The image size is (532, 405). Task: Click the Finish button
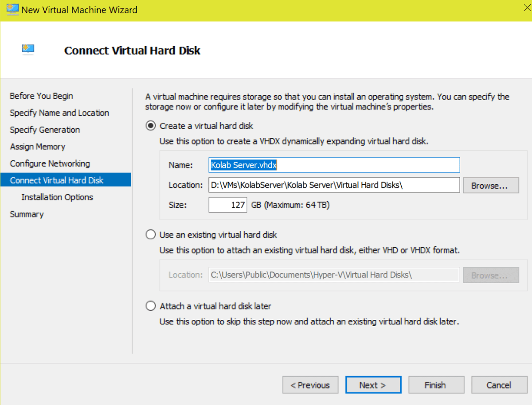[436, 385]
